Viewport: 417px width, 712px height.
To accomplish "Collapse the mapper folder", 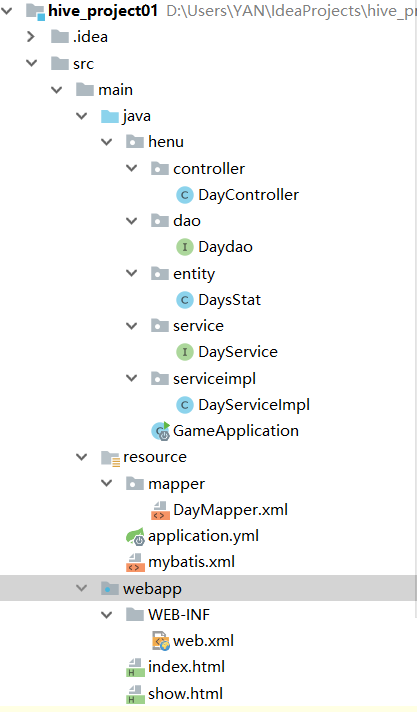I will 107,483.
